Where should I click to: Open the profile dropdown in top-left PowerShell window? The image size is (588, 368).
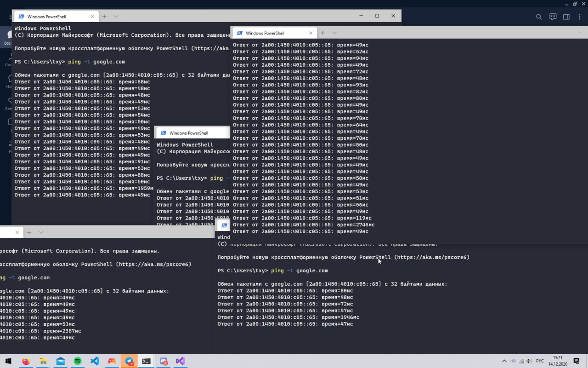(x=116, y=17)
